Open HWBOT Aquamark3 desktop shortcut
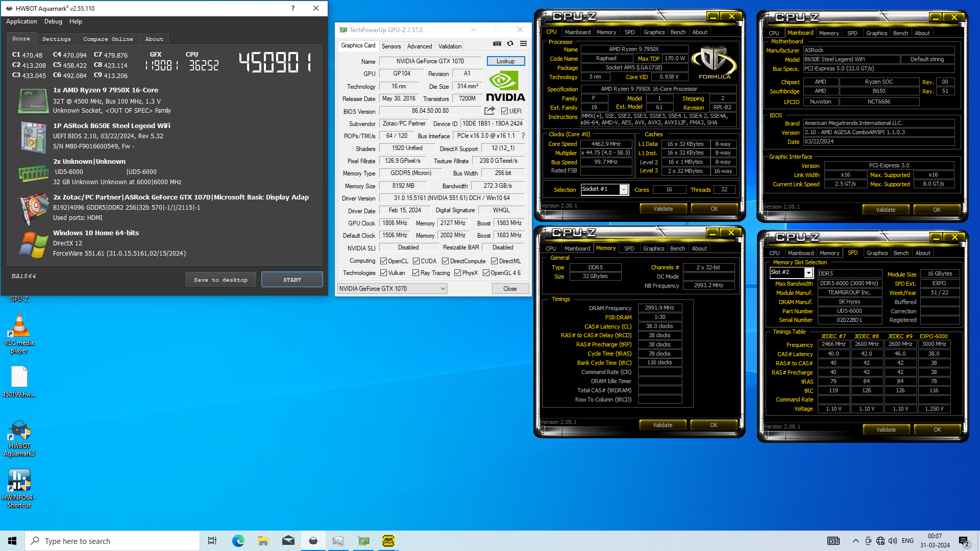Viewport: 980px width, 551px height. 19,438
